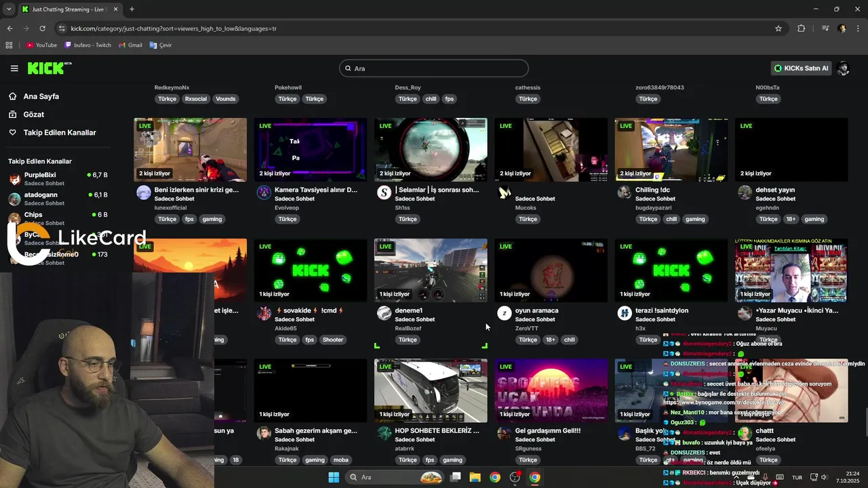Click the kick.com address bar URL
868x488 pixels.
tap(174, 28)
